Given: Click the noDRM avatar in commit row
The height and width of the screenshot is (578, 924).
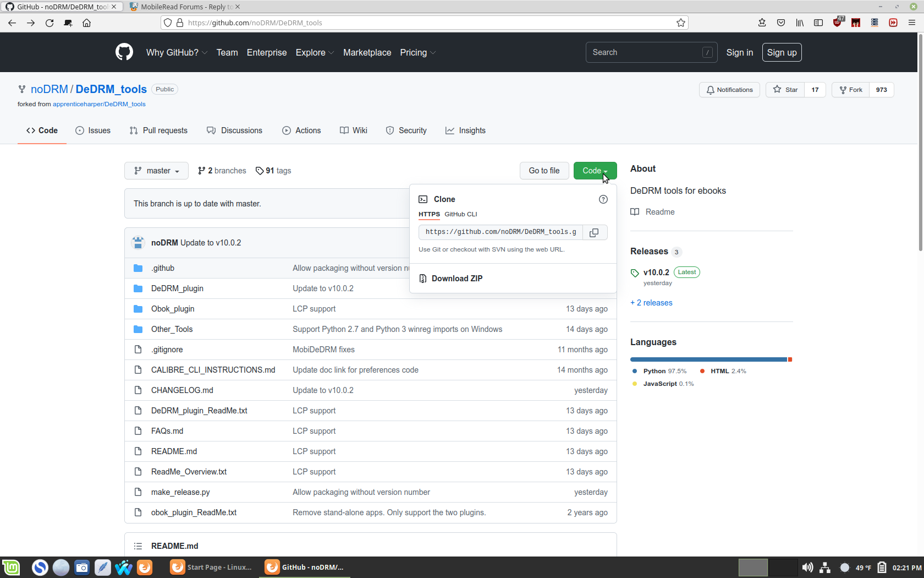Looking at the screenshot, I should (x=138, y=243).
